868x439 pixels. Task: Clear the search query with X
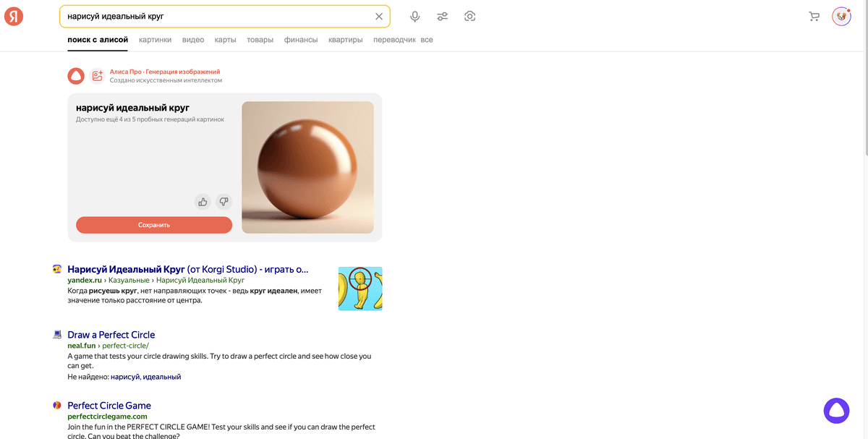(379, 16)
